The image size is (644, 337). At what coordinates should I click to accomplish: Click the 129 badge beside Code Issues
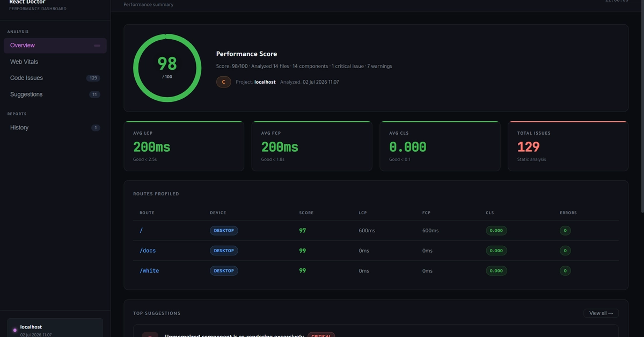pyautogui.click(x=93, y=78)
